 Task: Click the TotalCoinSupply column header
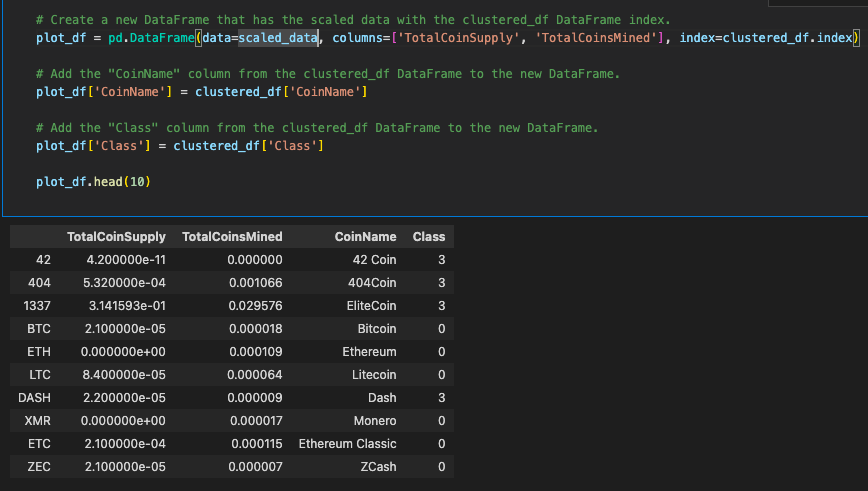click(x=116, y=237)
